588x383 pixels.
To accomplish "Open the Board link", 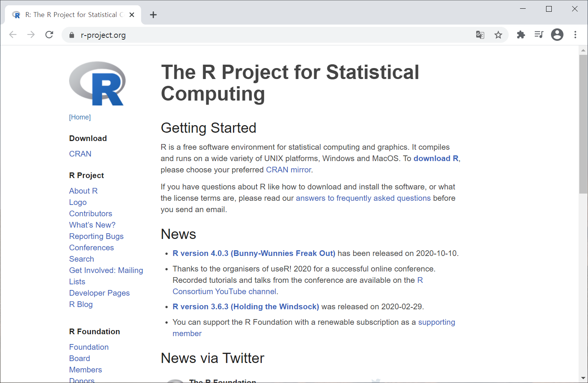I will [79, 358].
